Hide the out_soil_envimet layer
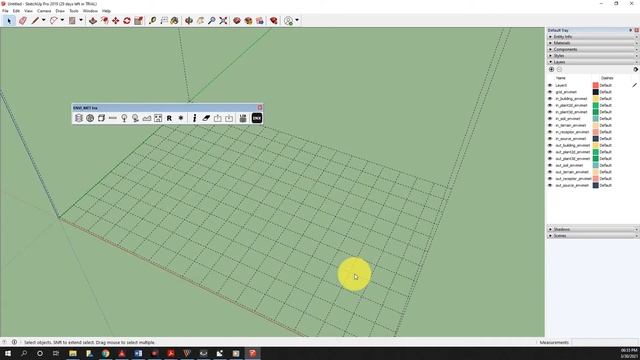This screenshot has width=640, height=360. [x=550, y=165]
